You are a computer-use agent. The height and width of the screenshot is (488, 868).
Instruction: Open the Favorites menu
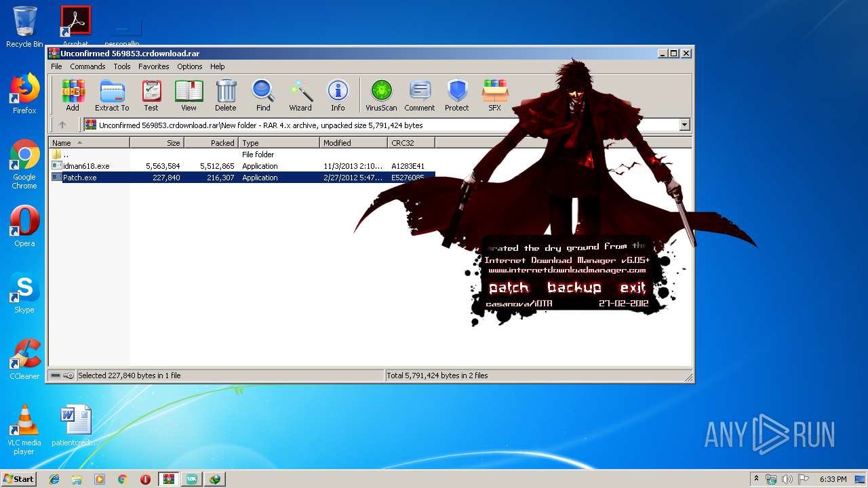click(x=154, y=66)
